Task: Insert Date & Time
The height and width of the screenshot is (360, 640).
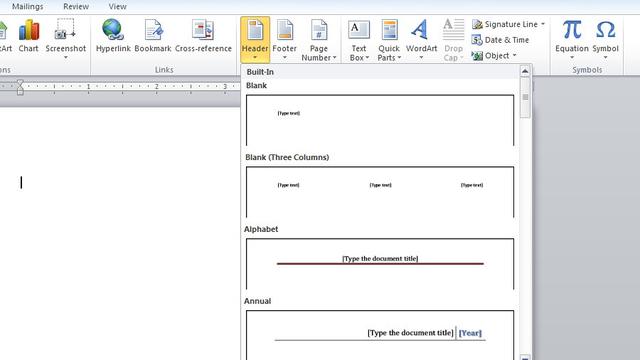Action: tap(500, 40)
